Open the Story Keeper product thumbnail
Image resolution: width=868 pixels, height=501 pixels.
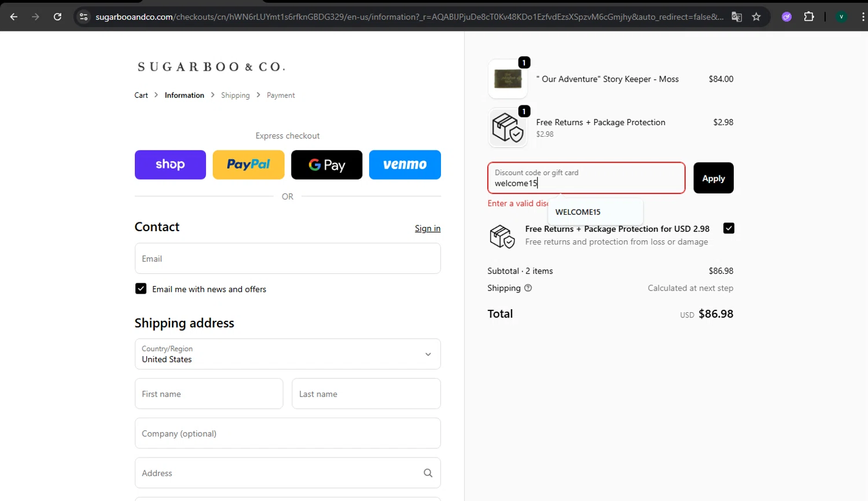tap(508, 79)
